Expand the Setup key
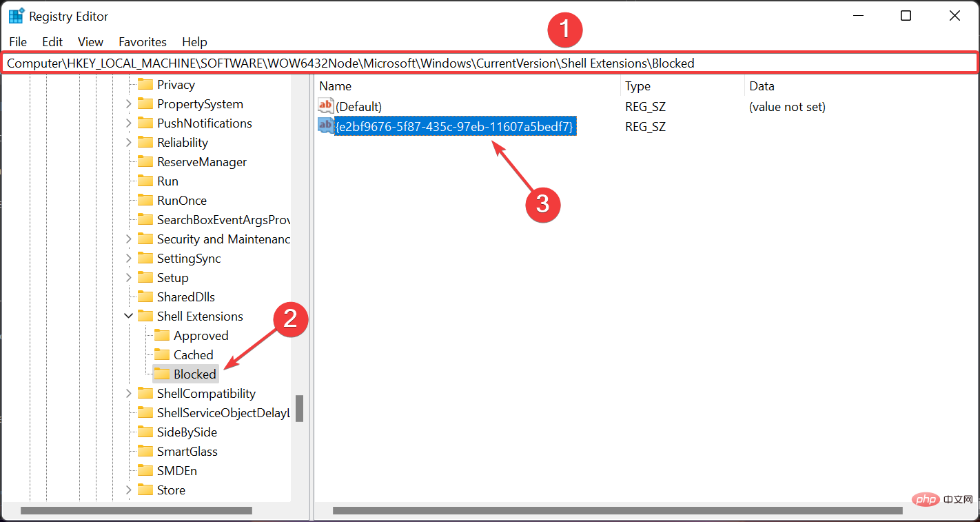The image size is (980, 522). click(x=128, y=278)
